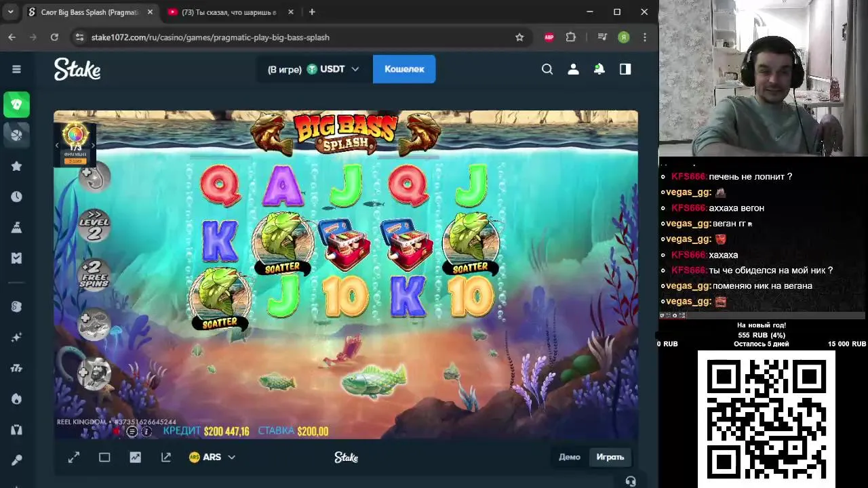Switch to the YouTube browser tab
868x488 pixels.
pyautogui.click(x=229, y=12)
